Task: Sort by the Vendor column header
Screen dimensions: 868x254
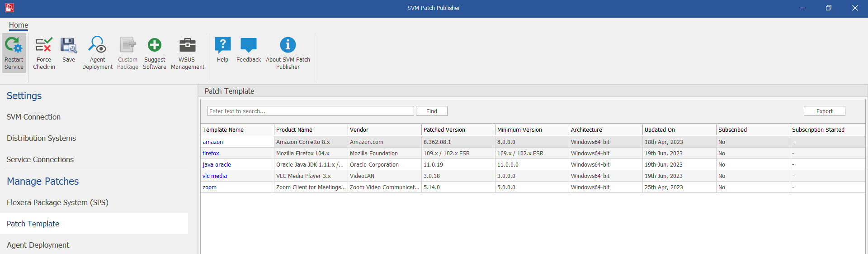Action: click(384, 130)
